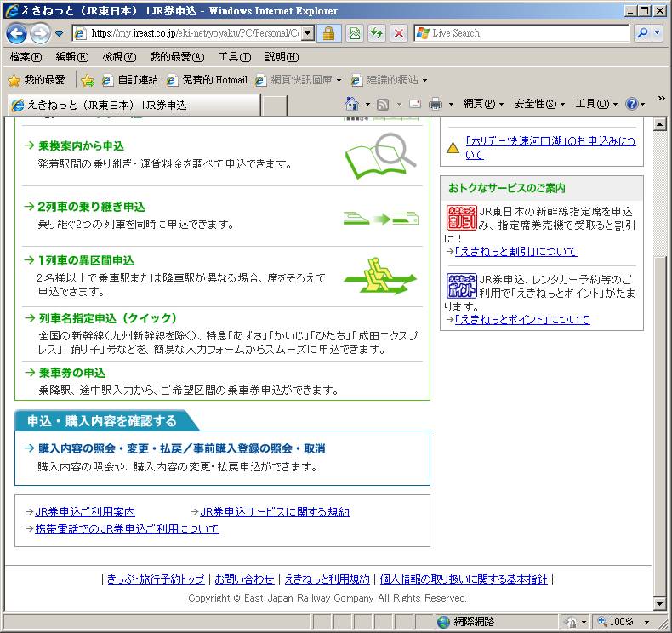
Task: Click the red えきねっと割引 badge icon
Action: pos(462,218)
